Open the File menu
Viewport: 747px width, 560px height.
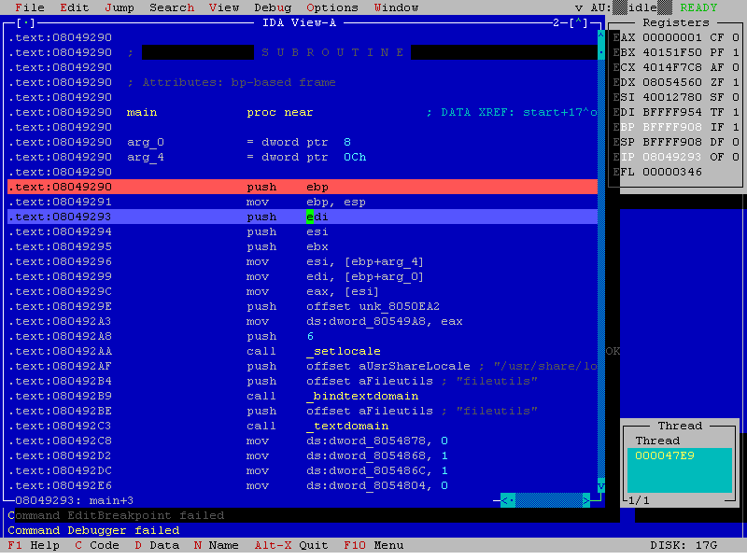tap(30, 7)
